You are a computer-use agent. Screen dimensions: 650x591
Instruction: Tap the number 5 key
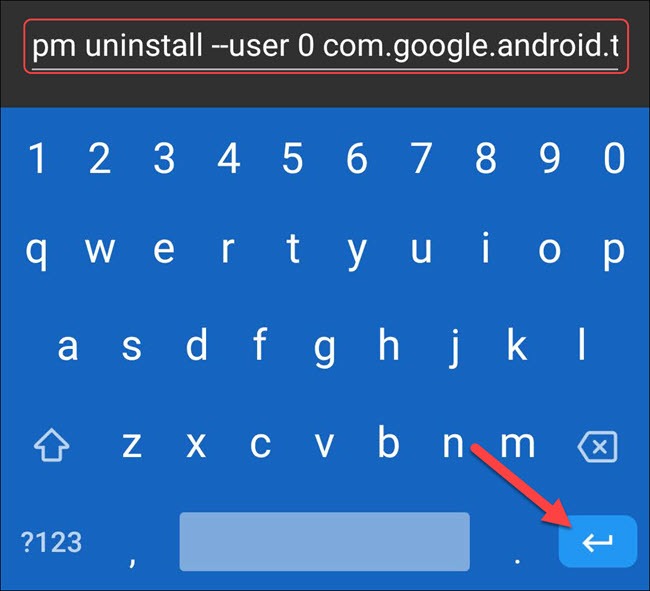[293, 158]
